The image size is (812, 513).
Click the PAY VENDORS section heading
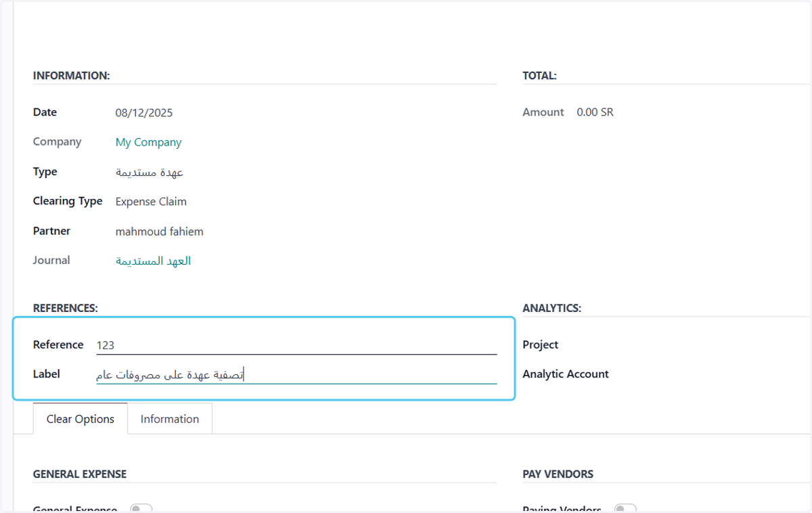tap(558, 474)
